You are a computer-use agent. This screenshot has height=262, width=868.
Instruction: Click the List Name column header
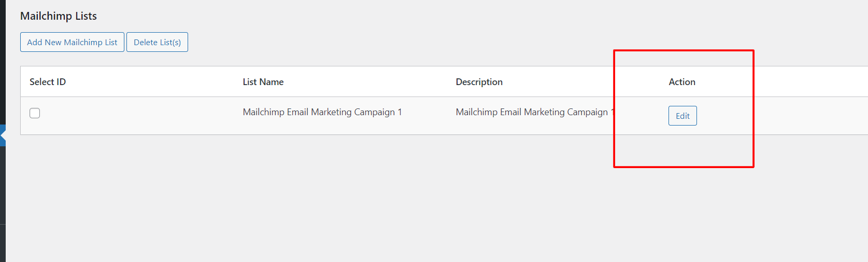pos(263,82)
